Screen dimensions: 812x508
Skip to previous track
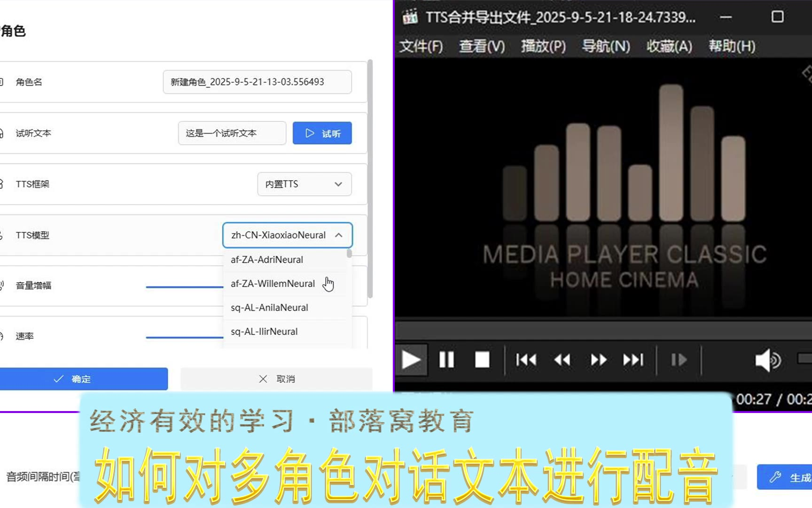coord(526,360)
